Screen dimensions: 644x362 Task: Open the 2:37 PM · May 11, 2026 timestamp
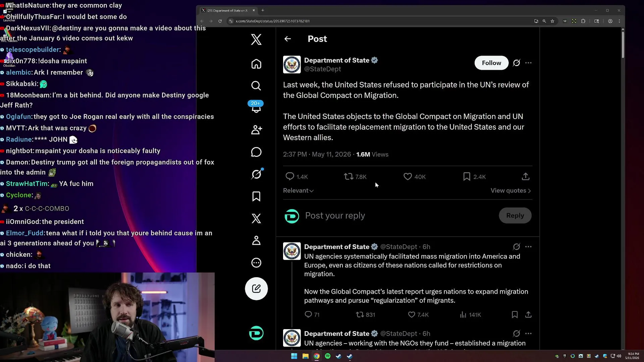pos(317,155)
